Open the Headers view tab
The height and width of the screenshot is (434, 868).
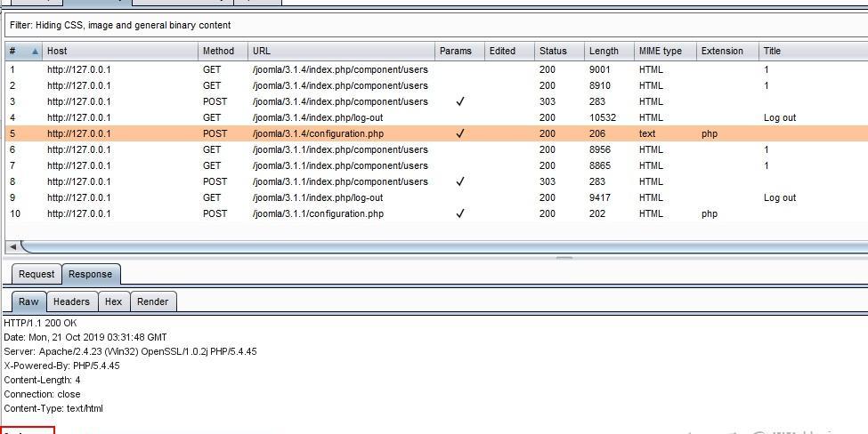[71, 301]
